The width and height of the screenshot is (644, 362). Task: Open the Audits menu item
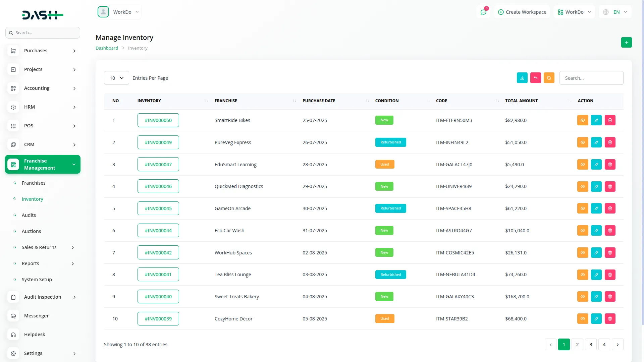click(29, 215)
